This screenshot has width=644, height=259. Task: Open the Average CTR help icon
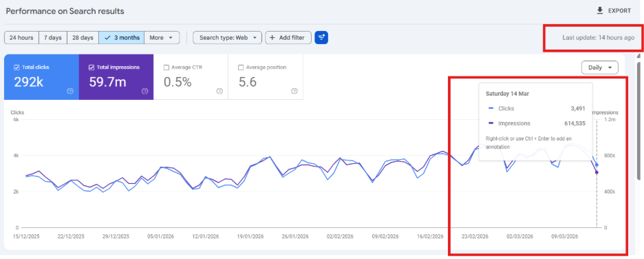coord(219,91)
